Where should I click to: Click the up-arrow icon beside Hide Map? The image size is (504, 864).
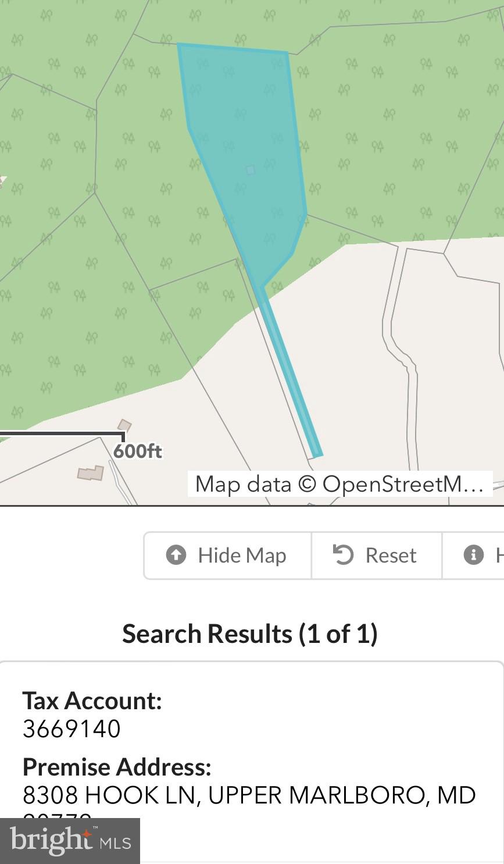176,555
